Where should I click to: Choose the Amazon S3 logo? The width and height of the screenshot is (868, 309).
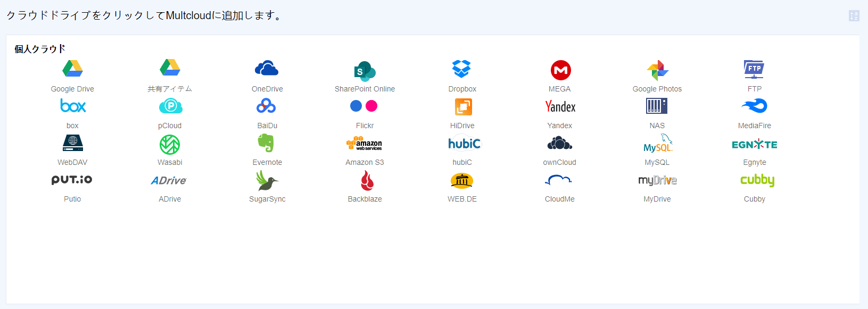[x=364, y=143]
